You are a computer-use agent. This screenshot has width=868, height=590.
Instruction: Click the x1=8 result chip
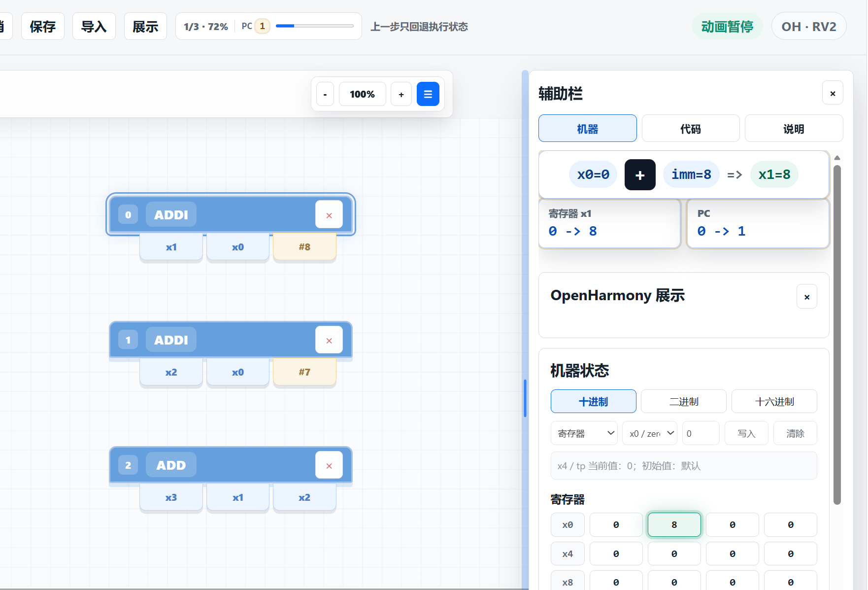point(774,174)
